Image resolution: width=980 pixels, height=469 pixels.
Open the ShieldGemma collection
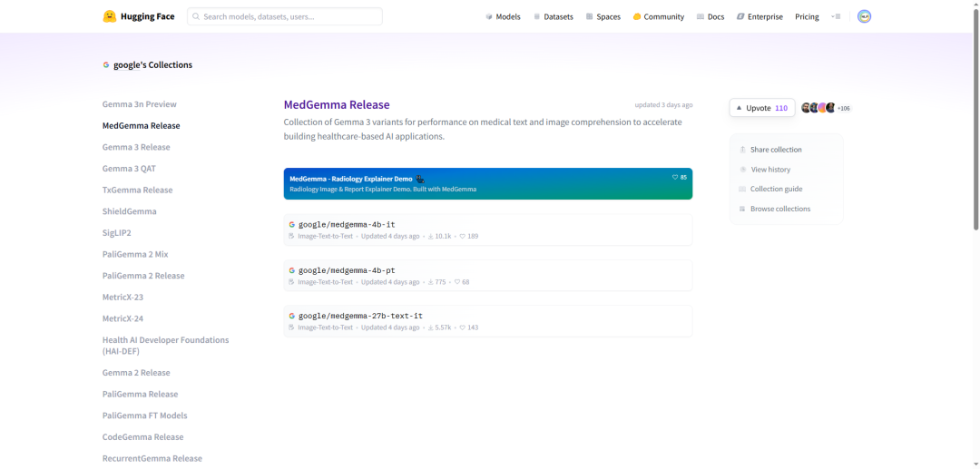pos(130,211)
